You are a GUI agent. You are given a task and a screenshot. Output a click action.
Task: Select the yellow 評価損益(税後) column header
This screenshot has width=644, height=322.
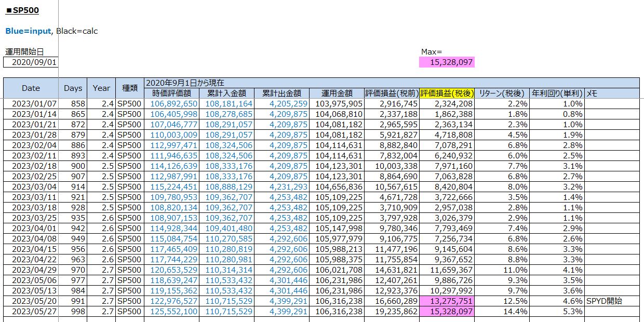[x=447, y=93]
